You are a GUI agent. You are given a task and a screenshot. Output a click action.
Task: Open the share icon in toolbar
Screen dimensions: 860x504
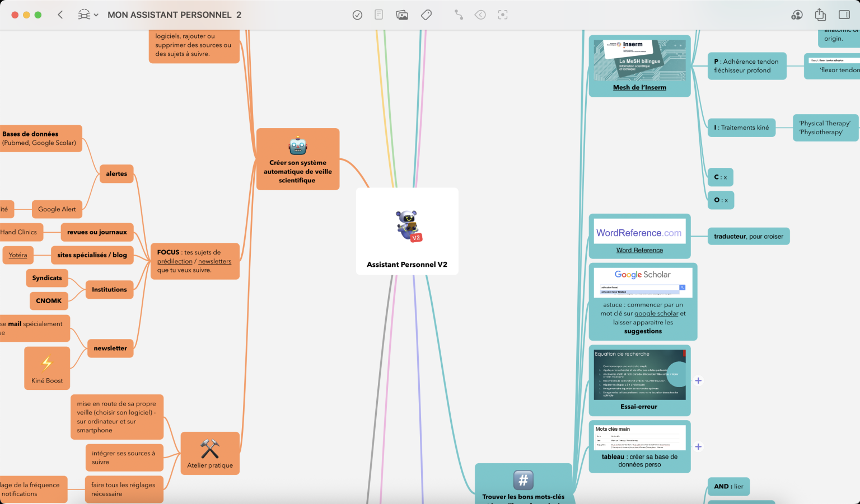point(820,15)
